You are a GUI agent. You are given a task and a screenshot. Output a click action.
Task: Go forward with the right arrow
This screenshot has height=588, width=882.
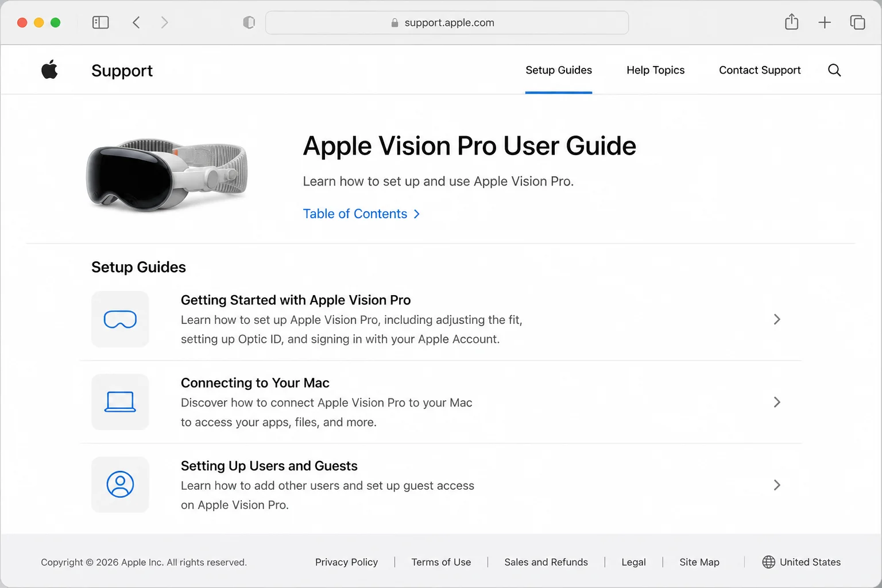[x=165, y=22]
